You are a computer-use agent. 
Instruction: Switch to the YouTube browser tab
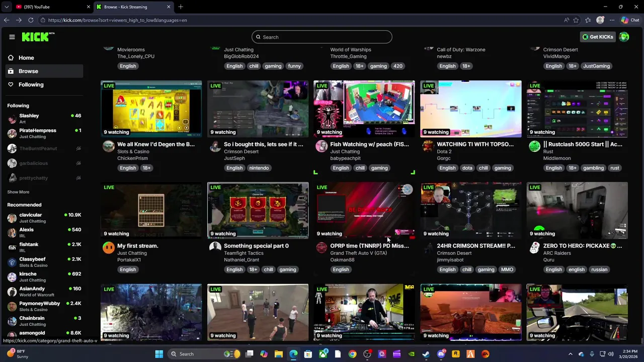(x=53, y=7)
